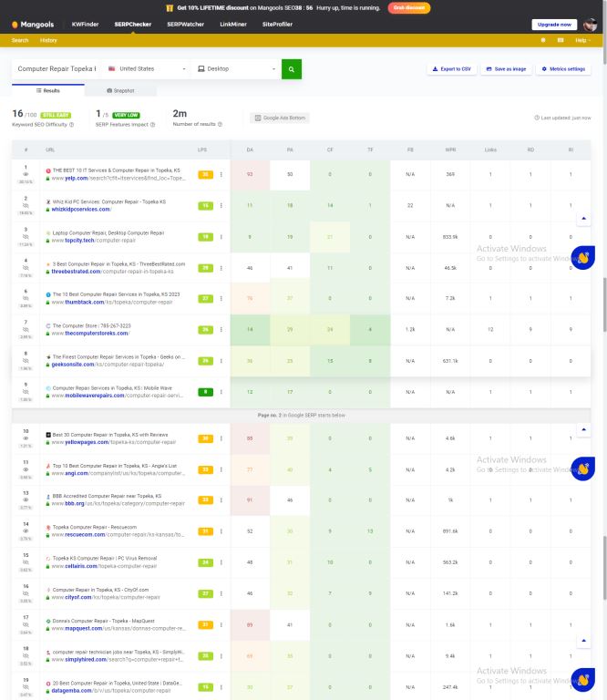Open the three-dot menu for thumbtack.com row

(221, 299)
